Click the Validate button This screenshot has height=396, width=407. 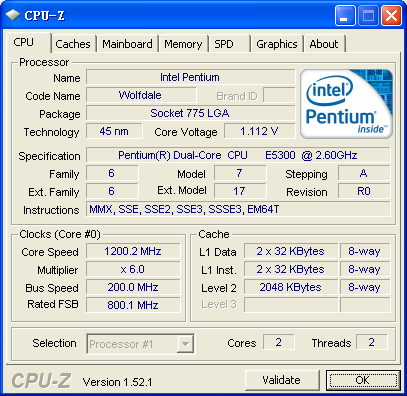(x=282, y=380)
